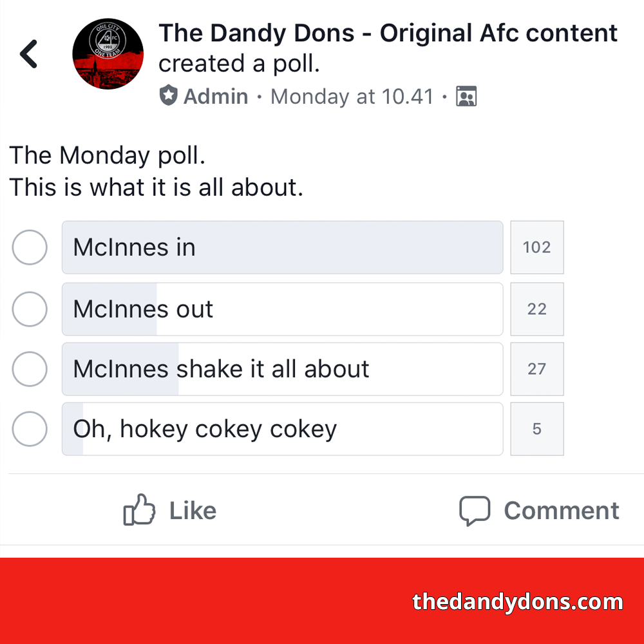This screenshot has height=644, width=644.
Task: Open the 27 votes count box
Action: (537, 369)
